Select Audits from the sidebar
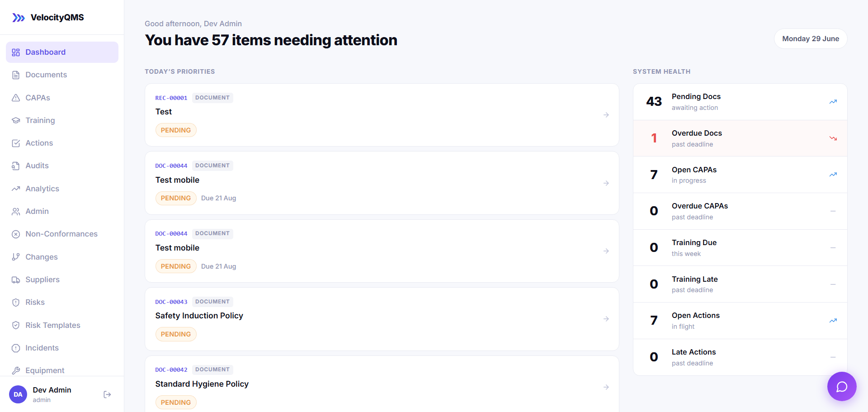 point(62,166)
